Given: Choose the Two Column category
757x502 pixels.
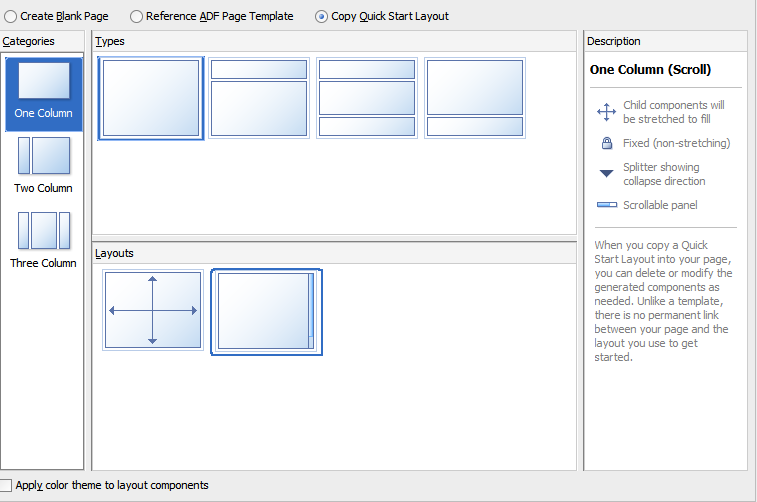Looking at the screenshot, I should click(x=43, y=166).
